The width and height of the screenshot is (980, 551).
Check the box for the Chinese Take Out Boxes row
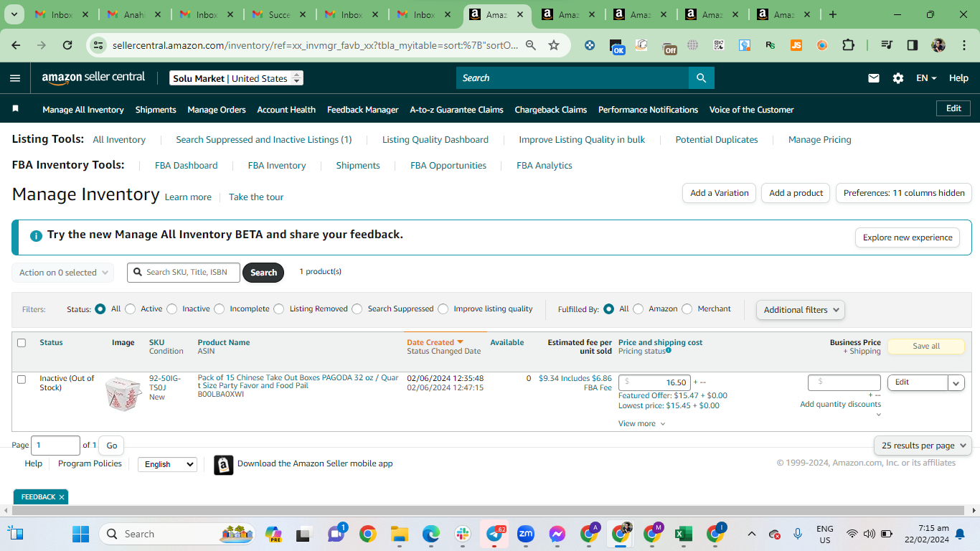(22, 380)
